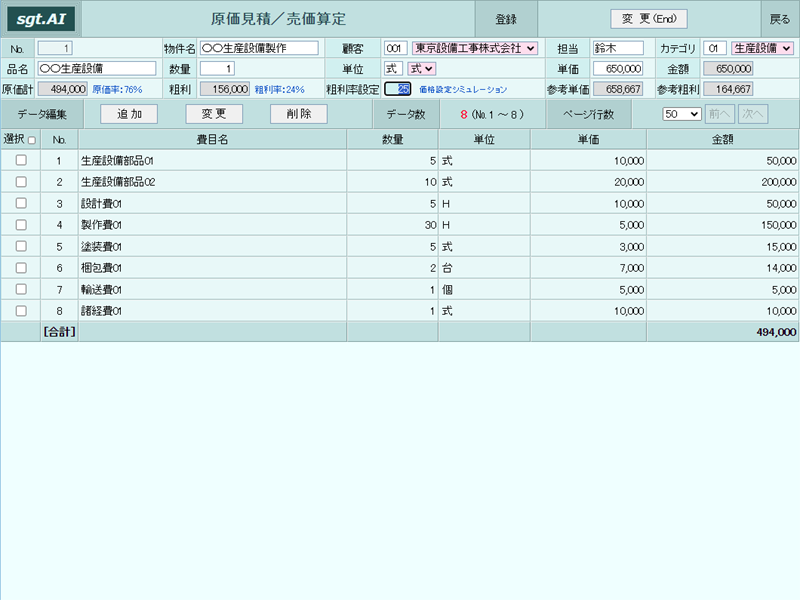Click the 前へ previous page button

719,114
